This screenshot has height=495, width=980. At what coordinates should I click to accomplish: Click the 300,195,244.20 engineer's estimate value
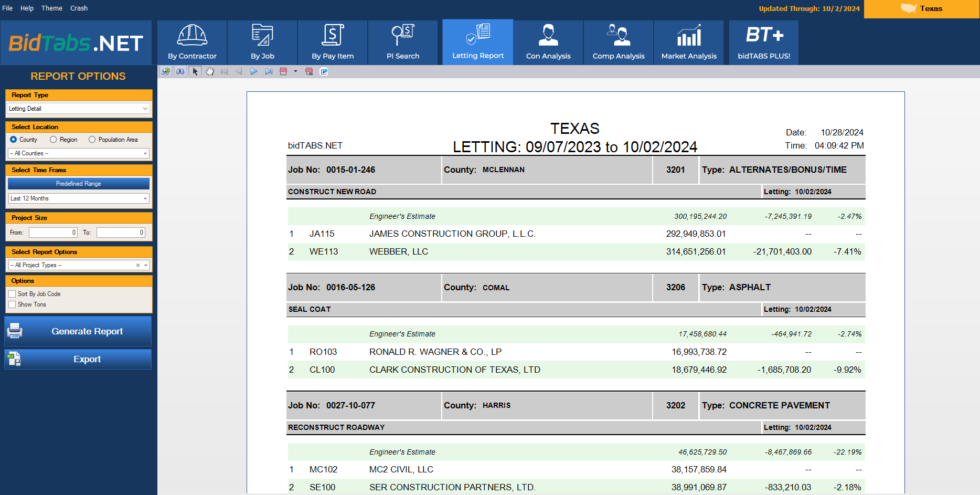click(x=700, y=216)
